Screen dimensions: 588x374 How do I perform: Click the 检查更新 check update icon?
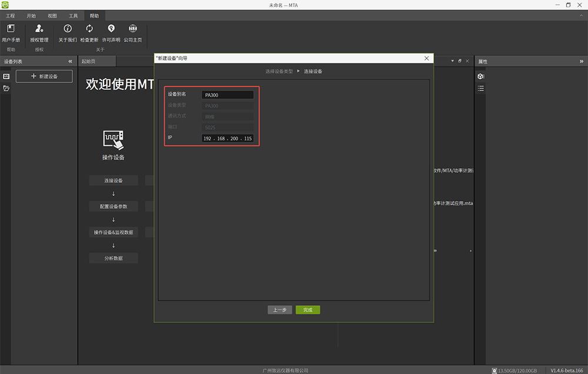[89, 29]
